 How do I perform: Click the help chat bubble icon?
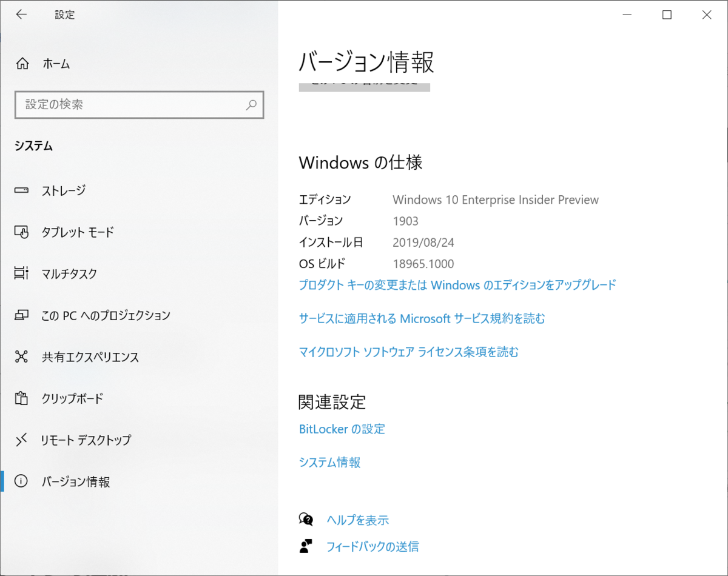click(306, 520)
